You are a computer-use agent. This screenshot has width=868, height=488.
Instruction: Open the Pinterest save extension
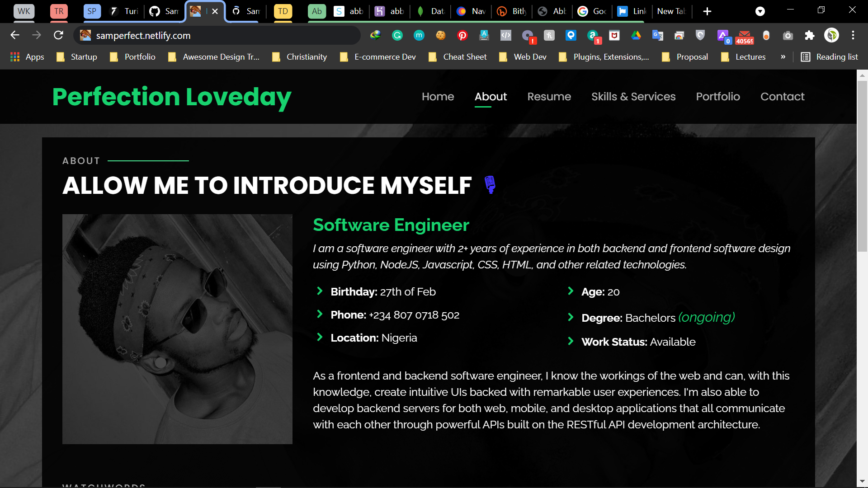point(462,35)
